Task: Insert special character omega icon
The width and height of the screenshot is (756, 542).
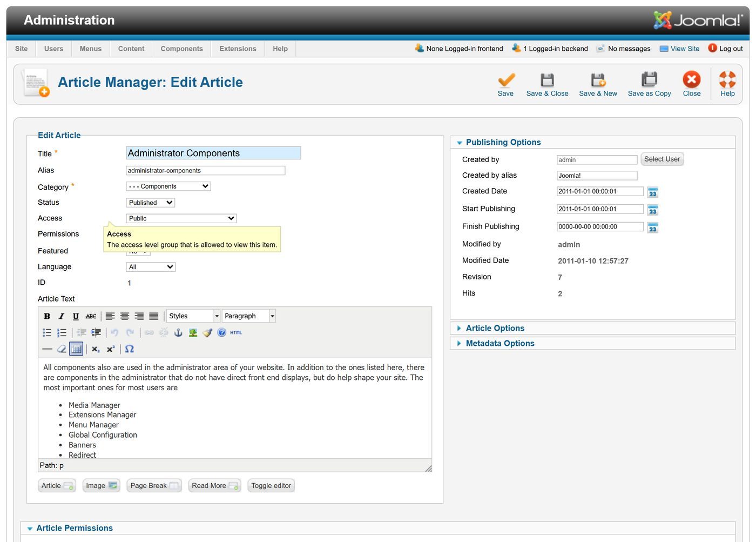Action: pyautogui.click(x=130, y=349)
